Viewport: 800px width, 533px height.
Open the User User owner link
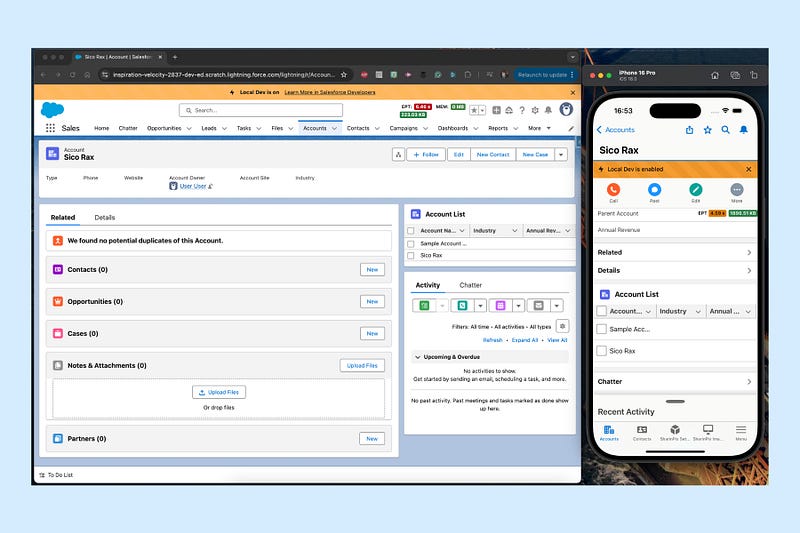tap(192, 186)
